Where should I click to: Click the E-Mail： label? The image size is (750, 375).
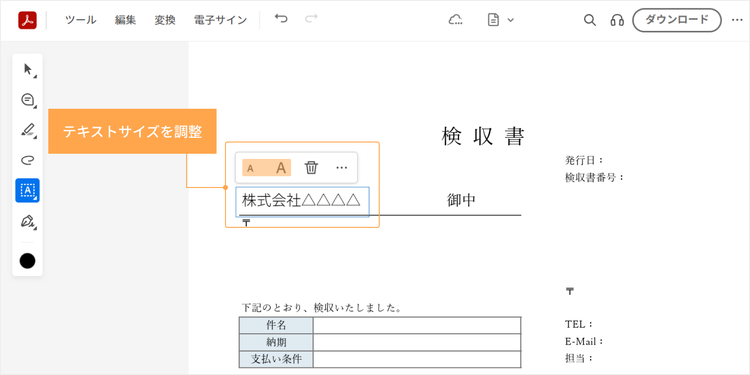point(584,342)
